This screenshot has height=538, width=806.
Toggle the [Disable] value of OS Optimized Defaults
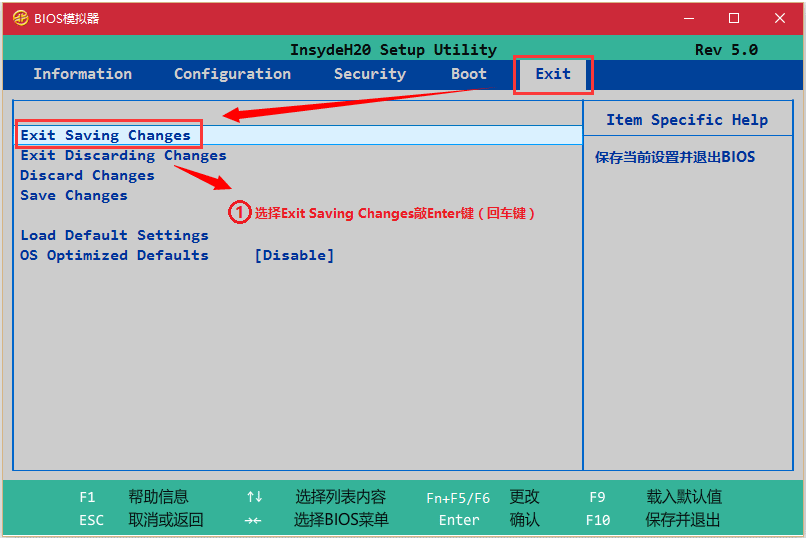pos(294,255)
